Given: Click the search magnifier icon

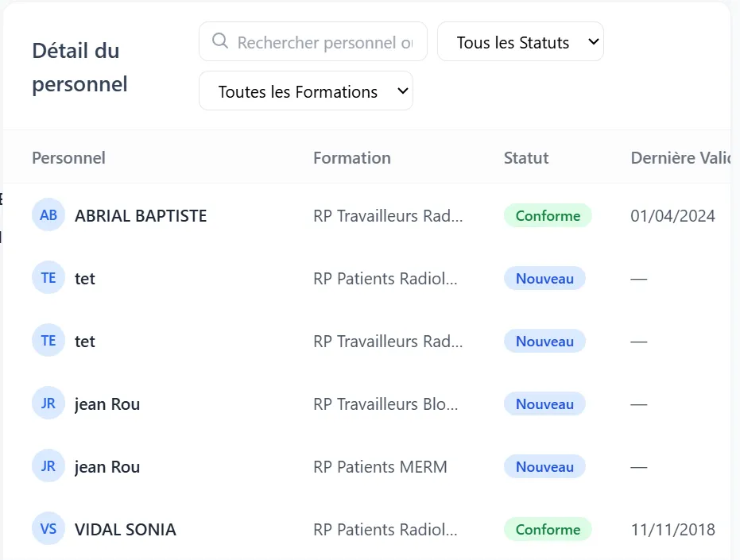Looking at the screenshot, I should 220,41.
